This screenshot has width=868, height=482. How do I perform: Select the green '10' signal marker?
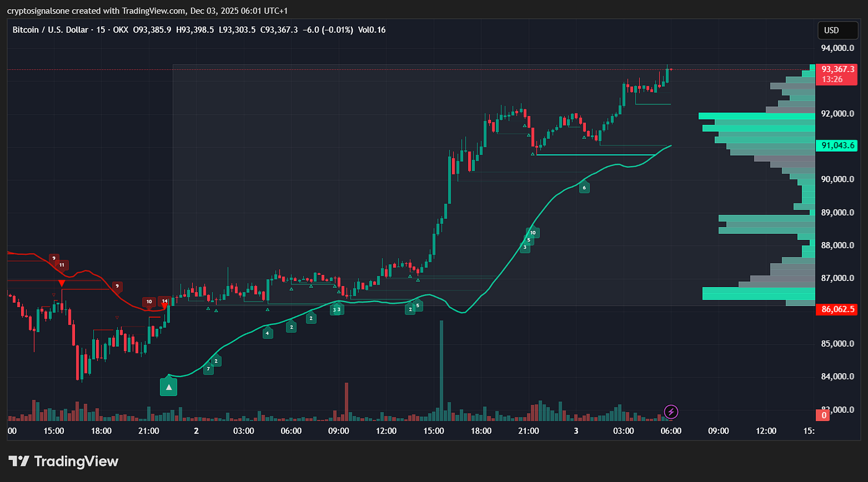(533, 233)
